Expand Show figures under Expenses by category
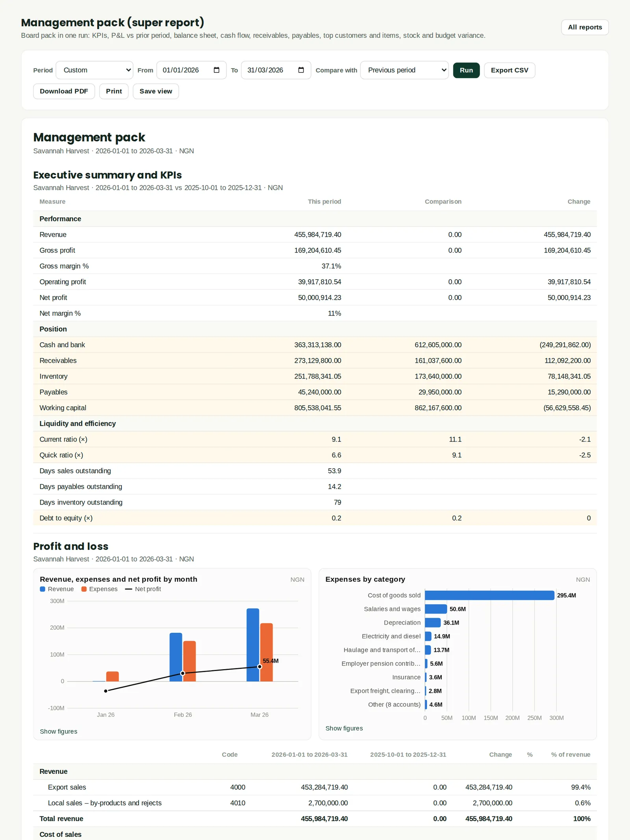This screenshot has width=630, height=840. click(x=344, y=728)
